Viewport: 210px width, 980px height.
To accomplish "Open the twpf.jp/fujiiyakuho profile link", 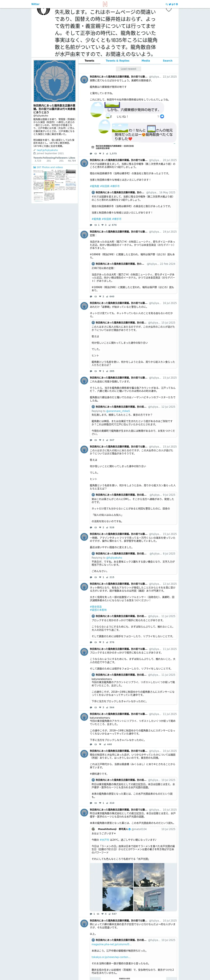I will point(47,150).
